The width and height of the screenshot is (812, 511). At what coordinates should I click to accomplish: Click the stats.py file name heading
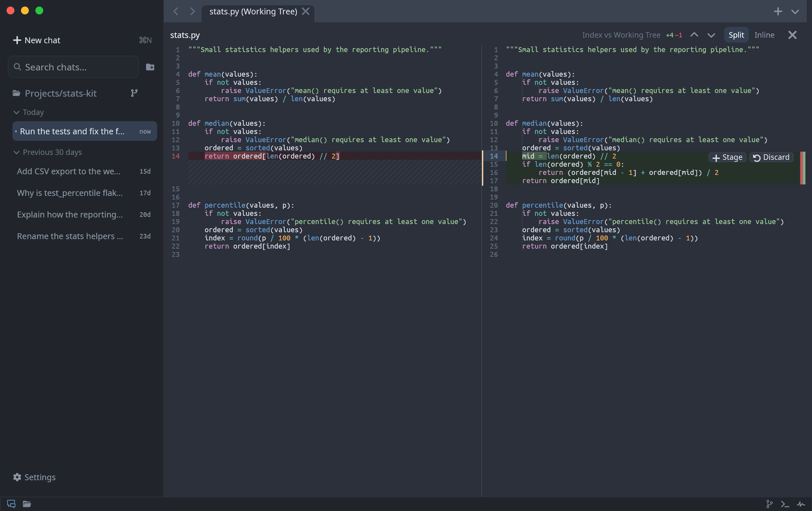tap(185, 35)
